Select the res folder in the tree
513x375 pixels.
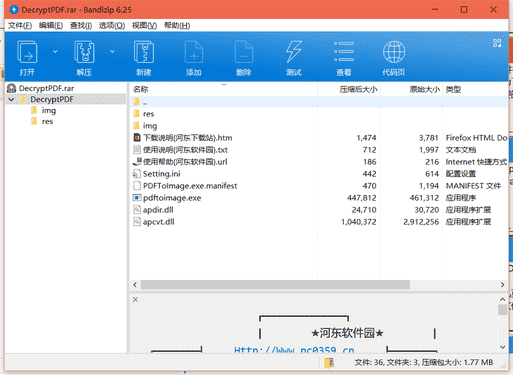[x=47, y=121]
